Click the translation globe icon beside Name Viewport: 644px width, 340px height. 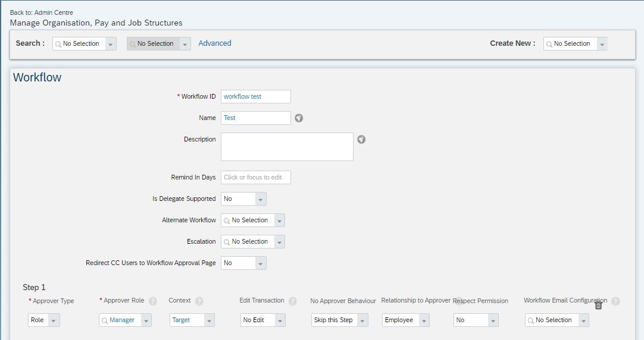299,118
